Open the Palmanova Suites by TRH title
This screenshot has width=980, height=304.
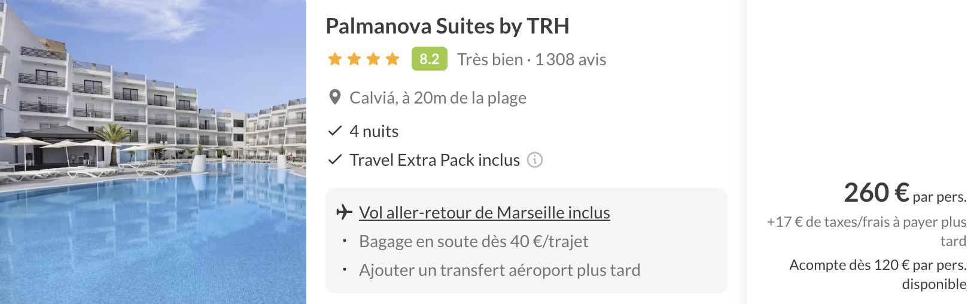coord(448,26)
